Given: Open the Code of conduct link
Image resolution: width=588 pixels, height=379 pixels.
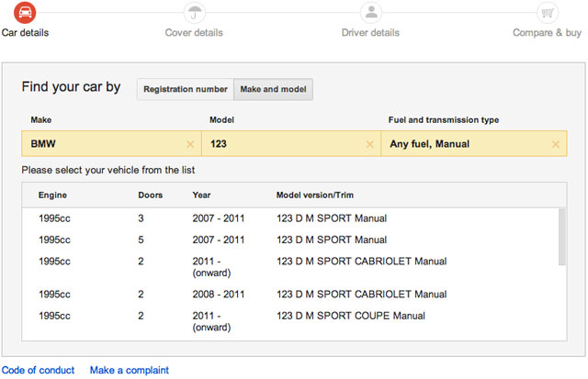Looking at the screenshot, I should [39, 370].
